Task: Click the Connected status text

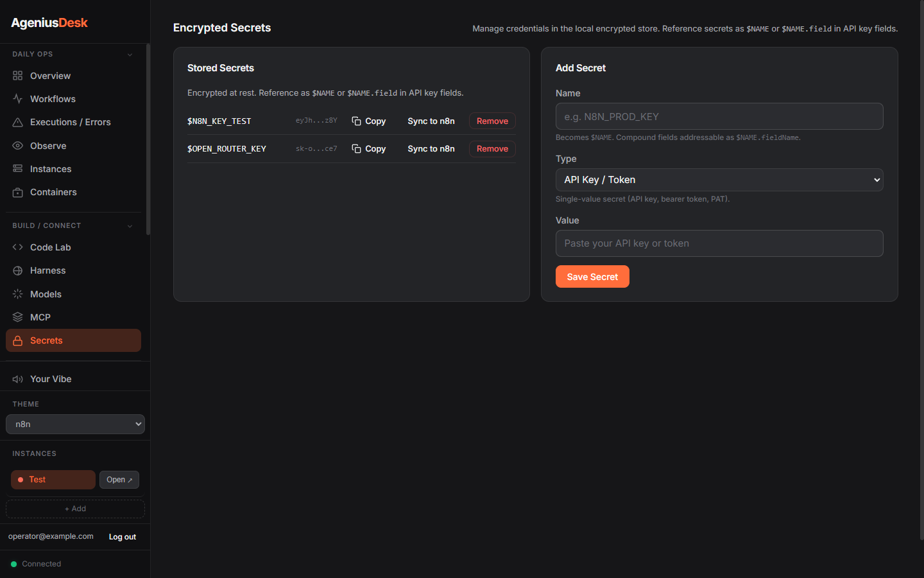Action: tap(42, 564)
